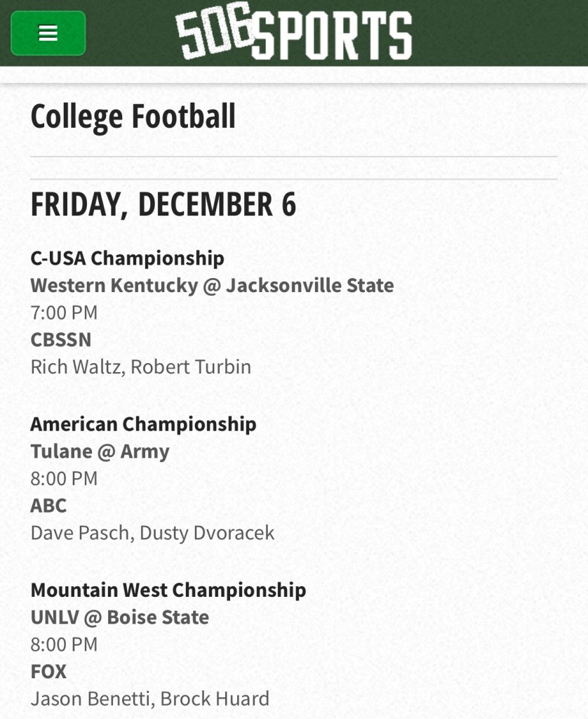This screenshot has height=719, width=588.
Task: Click the 7:00 PM kickoff time
Action: tap(64, 312)
